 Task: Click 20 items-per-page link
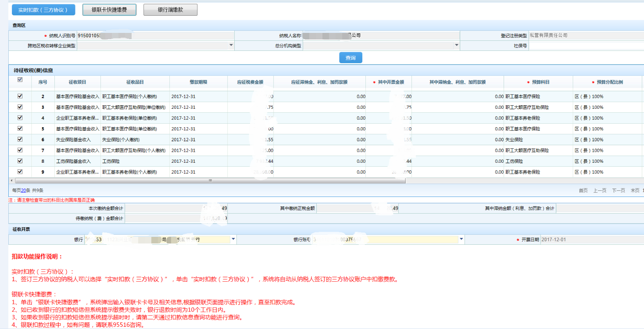(x=24, y=190)
